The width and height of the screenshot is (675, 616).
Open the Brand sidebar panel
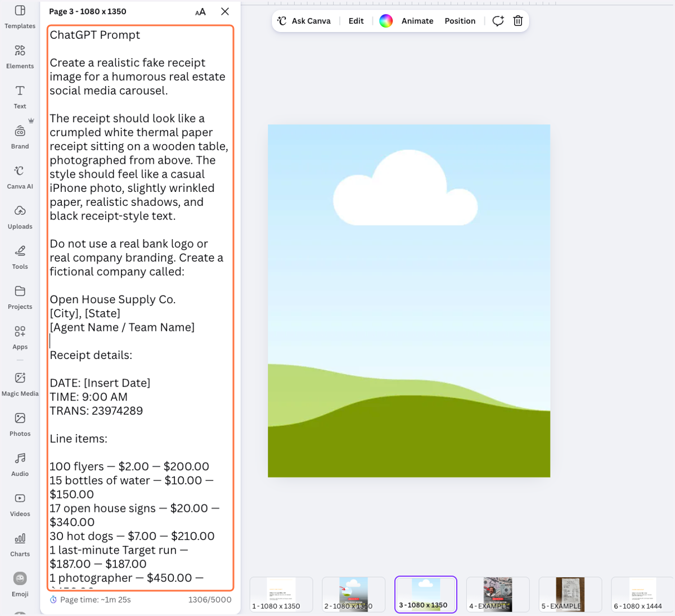20,137
